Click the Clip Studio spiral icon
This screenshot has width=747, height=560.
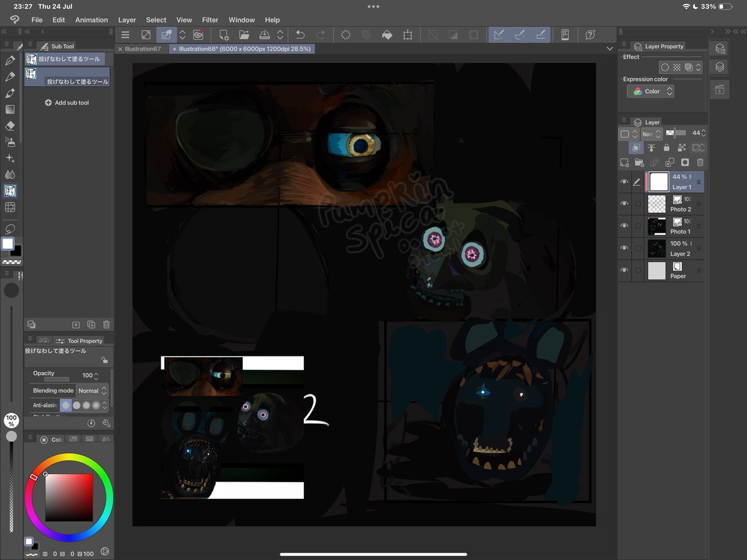(199, 35)
